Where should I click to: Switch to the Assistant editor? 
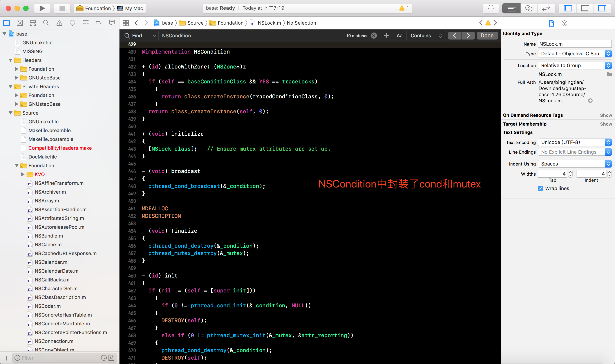[529, 8]
